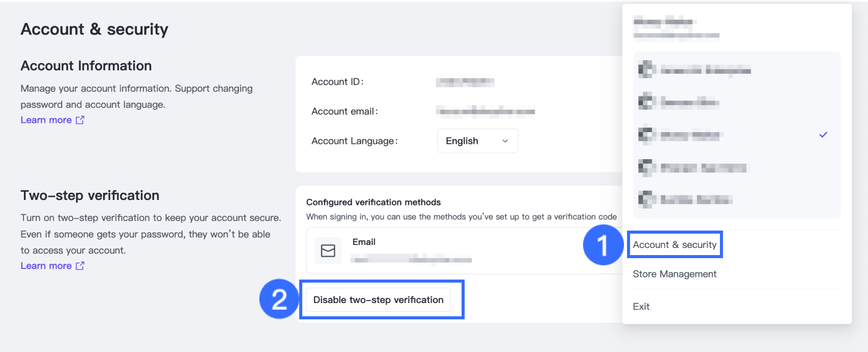The height and width of the screenshot is (352, 868).
Task: Click the chevron arrow next to English
Action: (x=505, y=141)
